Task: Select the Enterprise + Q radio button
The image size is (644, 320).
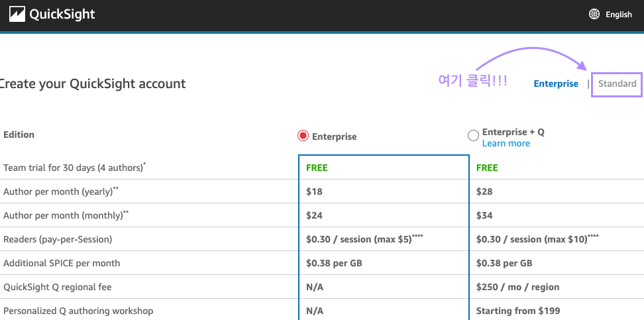Action: click(x=473, y=136)
